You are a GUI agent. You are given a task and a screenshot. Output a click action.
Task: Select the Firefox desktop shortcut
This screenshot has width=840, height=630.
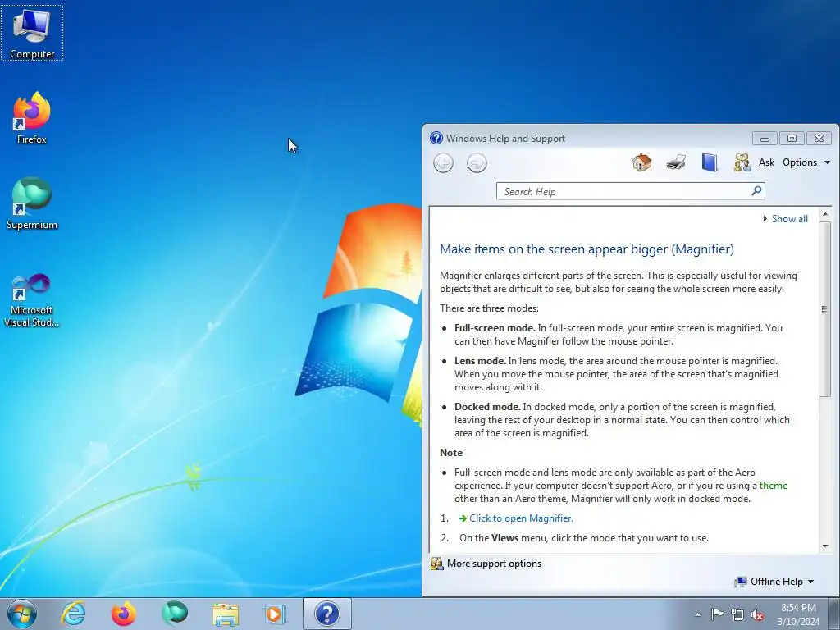[32, 118]
